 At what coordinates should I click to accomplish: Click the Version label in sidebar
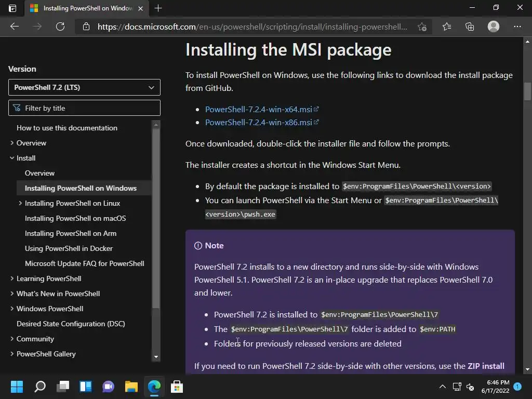pos(22,69)
